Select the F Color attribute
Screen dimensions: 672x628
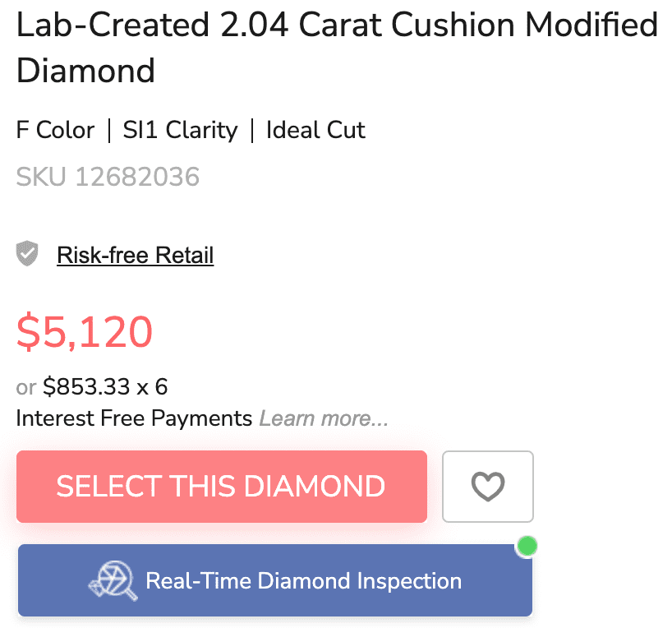point(55,130)
